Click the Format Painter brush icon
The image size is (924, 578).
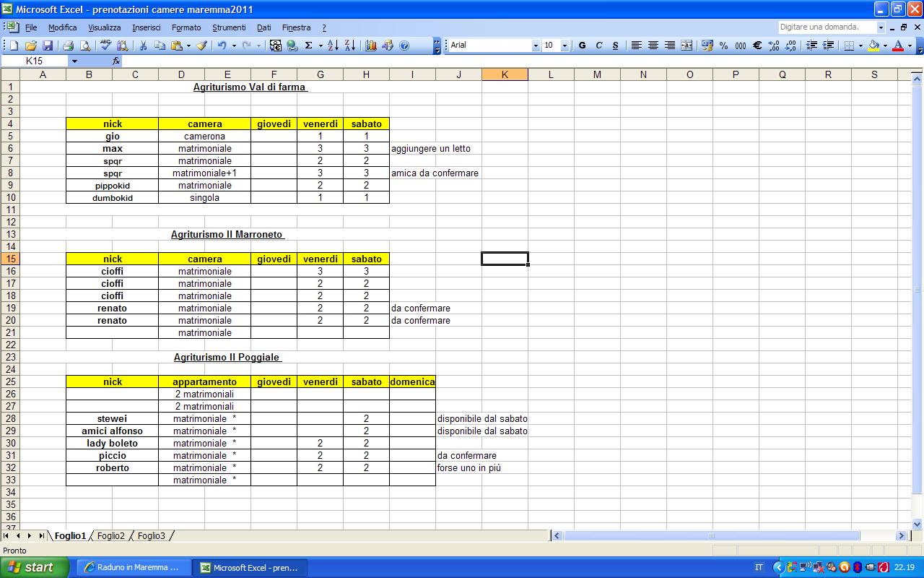point(202,46)
